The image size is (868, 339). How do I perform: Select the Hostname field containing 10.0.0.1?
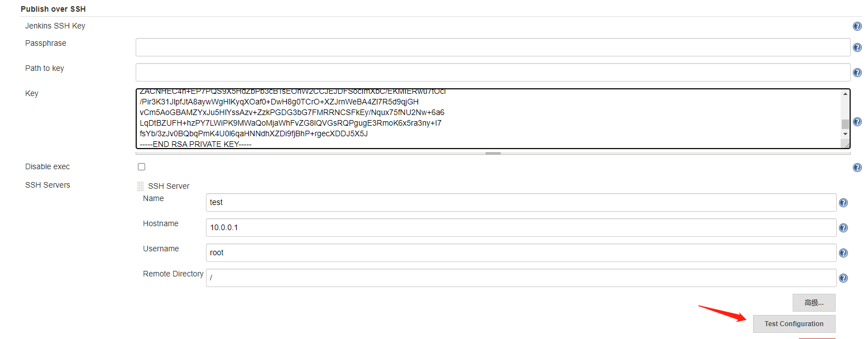[521, 227]
